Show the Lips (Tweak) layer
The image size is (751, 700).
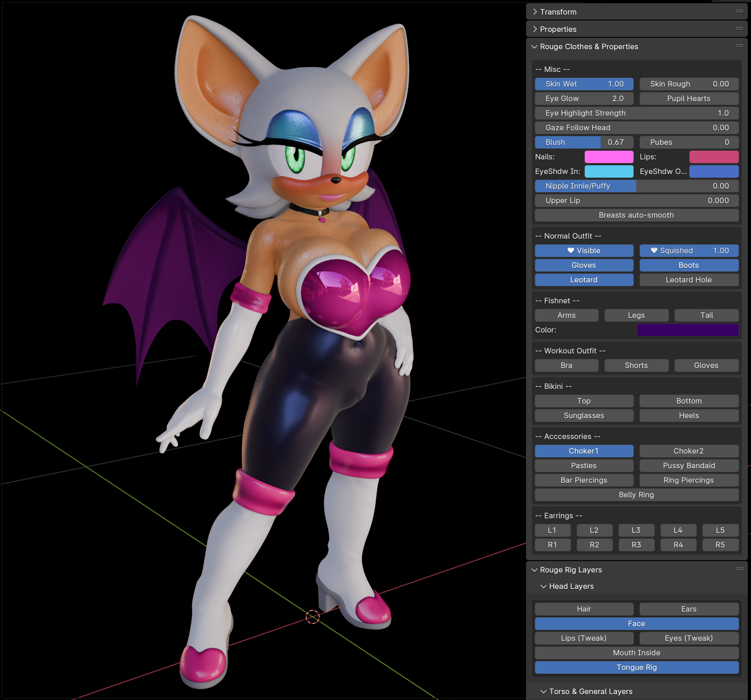point(584,638)
